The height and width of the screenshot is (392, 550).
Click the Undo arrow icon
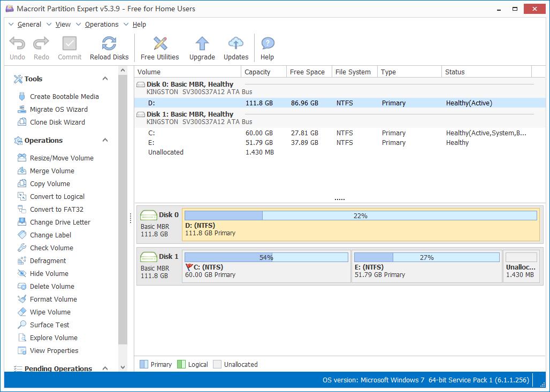[17, 44]
